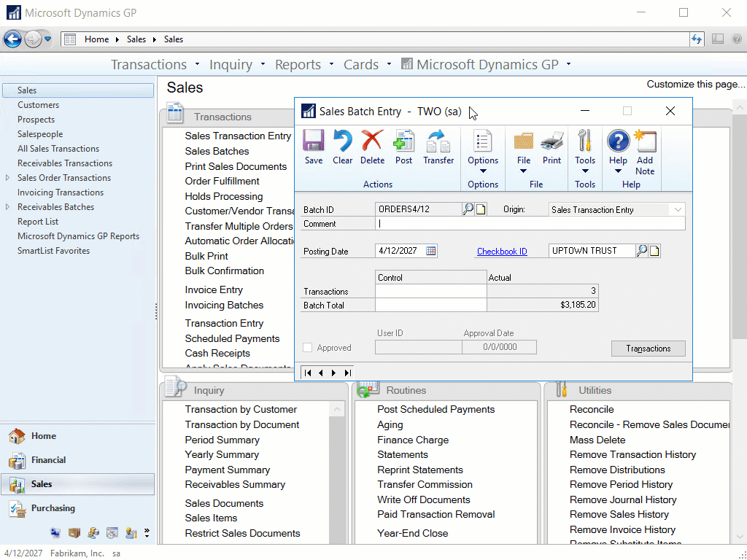Click the Comment input field
747x560 pixels.
click(x=530, y=224)
